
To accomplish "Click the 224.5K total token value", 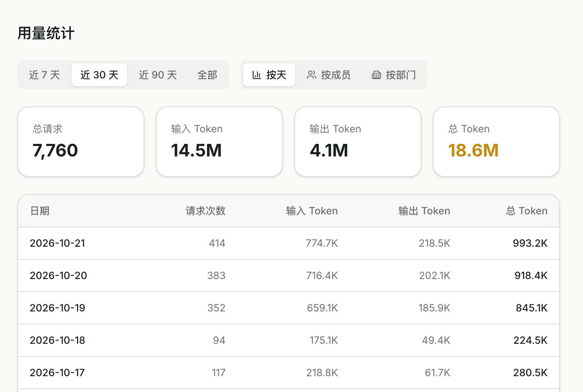I will [530, 340].
